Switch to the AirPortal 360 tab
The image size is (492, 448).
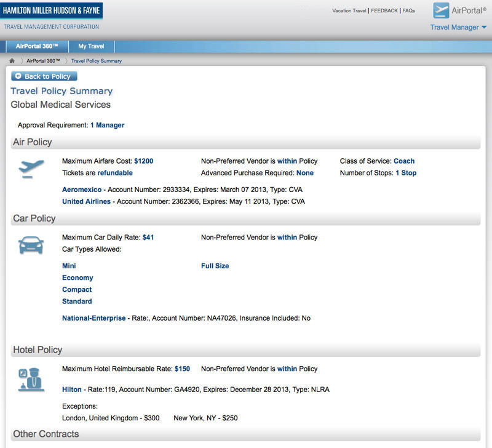point(37,46)
